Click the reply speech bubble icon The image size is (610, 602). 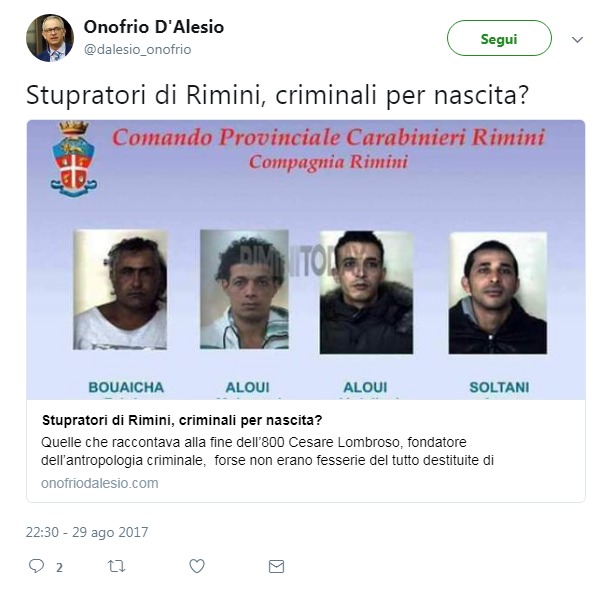point(37,566)
